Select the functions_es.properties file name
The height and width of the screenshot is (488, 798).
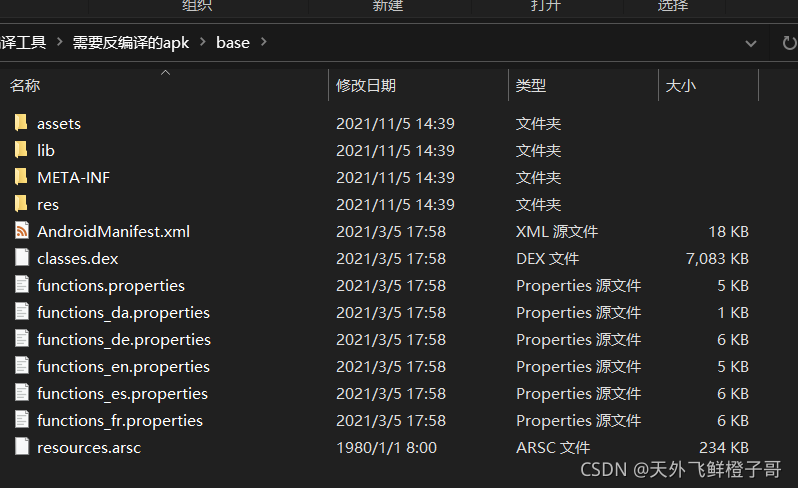point(122,393)
